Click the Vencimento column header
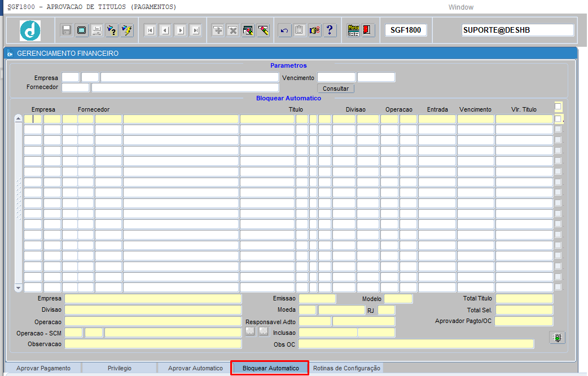This screenshot has width=588, height=376. coord(475,109)
